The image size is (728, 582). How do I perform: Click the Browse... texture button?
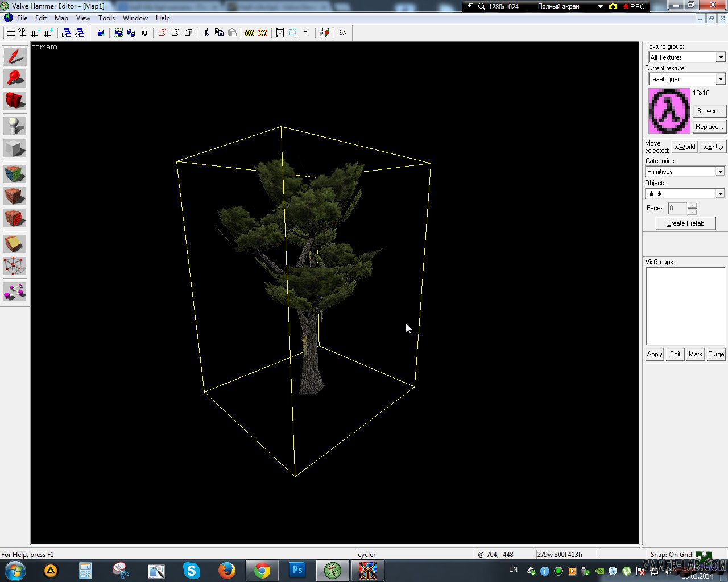pyautogui.click(x=709, y=111)
